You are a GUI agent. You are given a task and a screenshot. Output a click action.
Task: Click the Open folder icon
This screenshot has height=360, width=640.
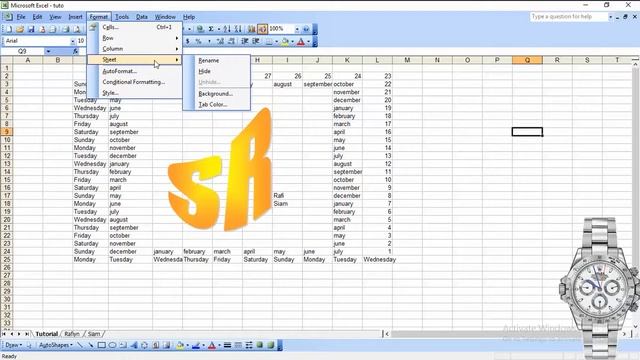(x=20, y=29)
